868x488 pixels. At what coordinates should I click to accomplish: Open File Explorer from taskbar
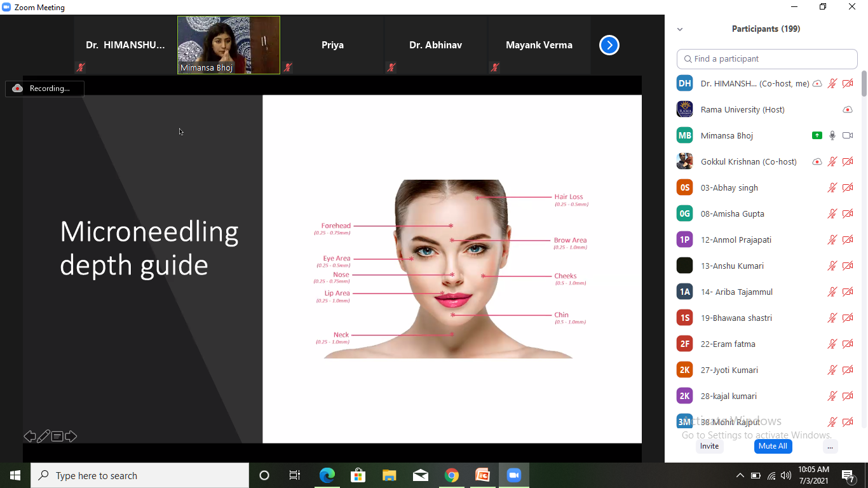pos(389,475)
